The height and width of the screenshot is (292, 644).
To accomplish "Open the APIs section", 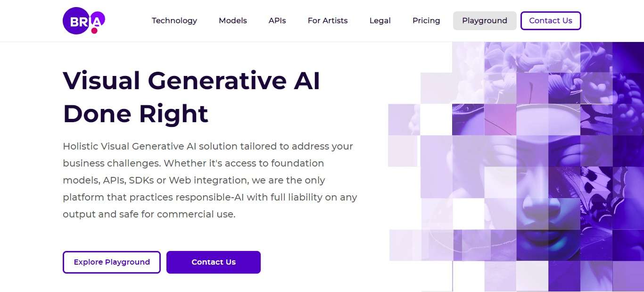I will point(277,20).
